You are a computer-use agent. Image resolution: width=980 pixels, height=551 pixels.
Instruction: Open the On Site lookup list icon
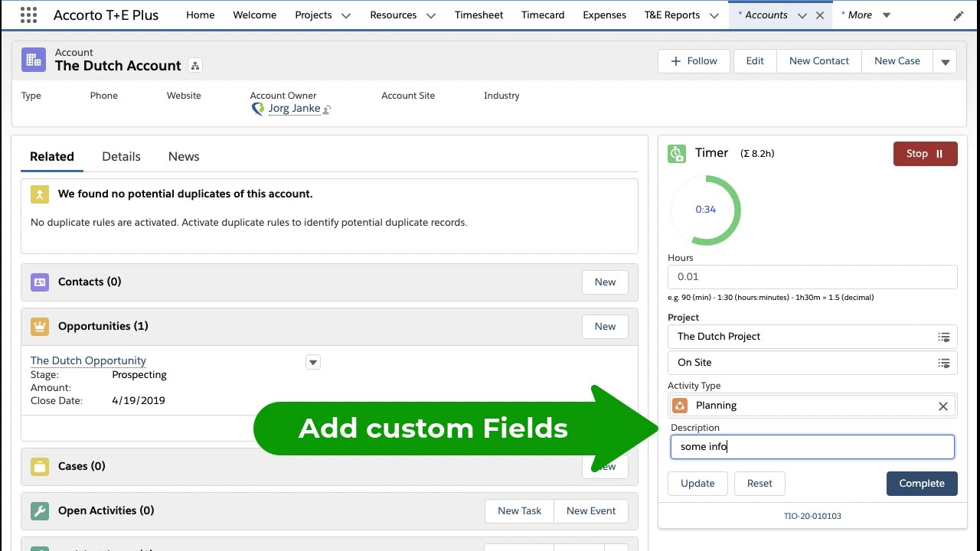point(943,363)
